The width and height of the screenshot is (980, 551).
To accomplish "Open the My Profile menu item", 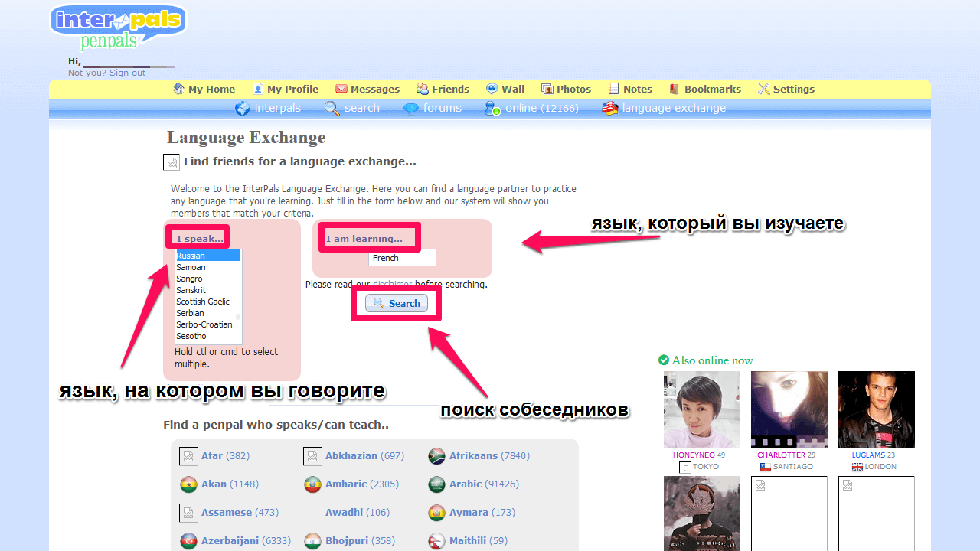I will (286, 89).
